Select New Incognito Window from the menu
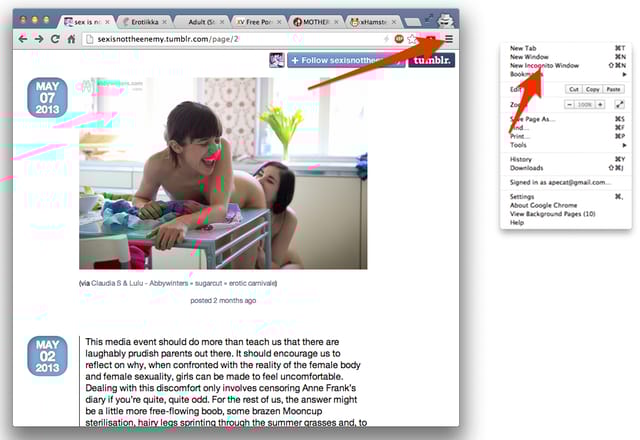Image resolution: width=640 pixels, height=440 pixels. [x=544, y=65]
